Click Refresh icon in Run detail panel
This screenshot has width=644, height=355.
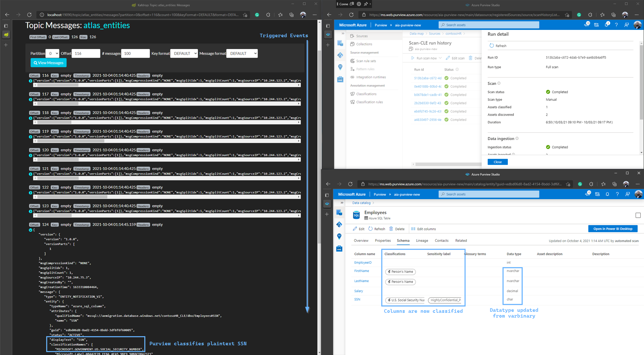(x=492, y=46)
